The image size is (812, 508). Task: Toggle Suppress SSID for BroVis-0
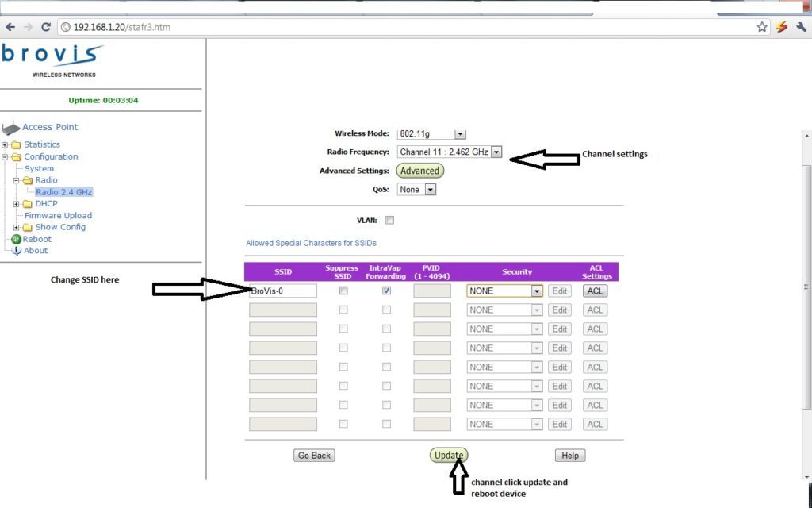[343, 291]
